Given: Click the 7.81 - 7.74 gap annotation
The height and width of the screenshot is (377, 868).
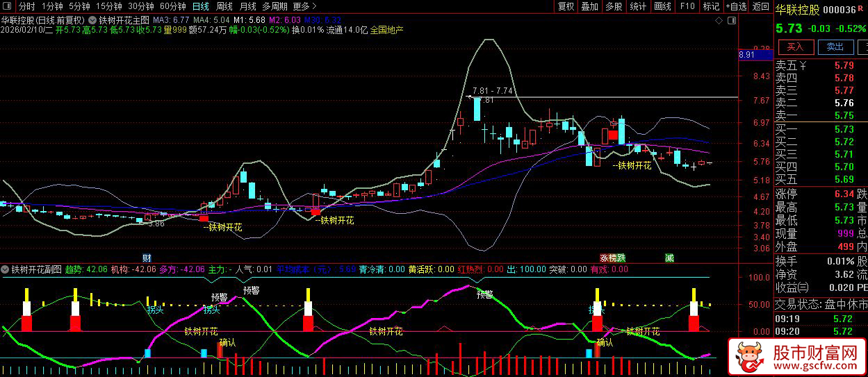Looking at the screenshot, I should tap(492, 91).
